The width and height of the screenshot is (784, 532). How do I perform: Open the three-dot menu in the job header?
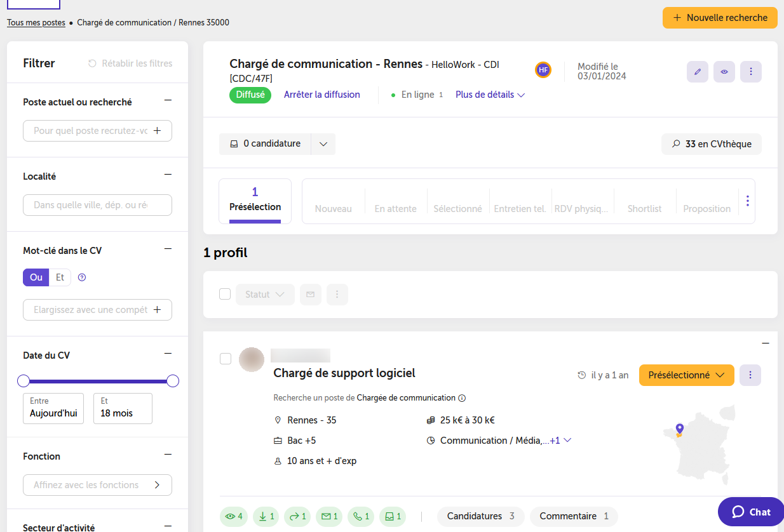[751, 72]
